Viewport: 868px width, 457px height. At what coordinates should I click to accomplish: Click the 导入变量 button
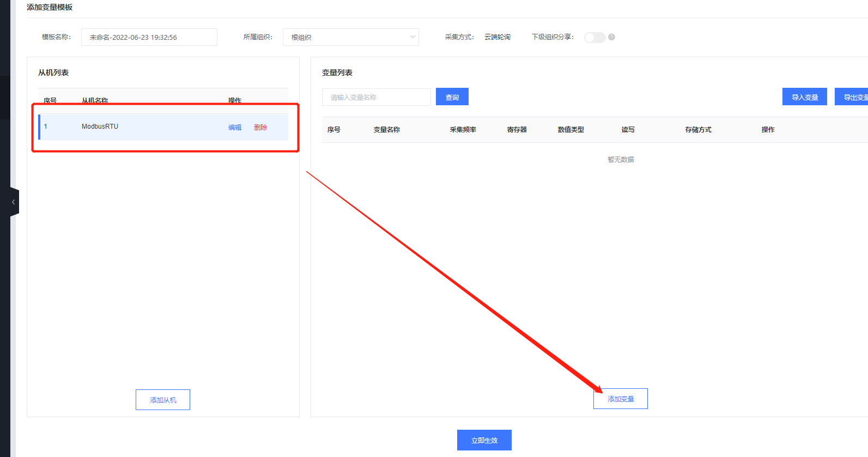point(804,97)
